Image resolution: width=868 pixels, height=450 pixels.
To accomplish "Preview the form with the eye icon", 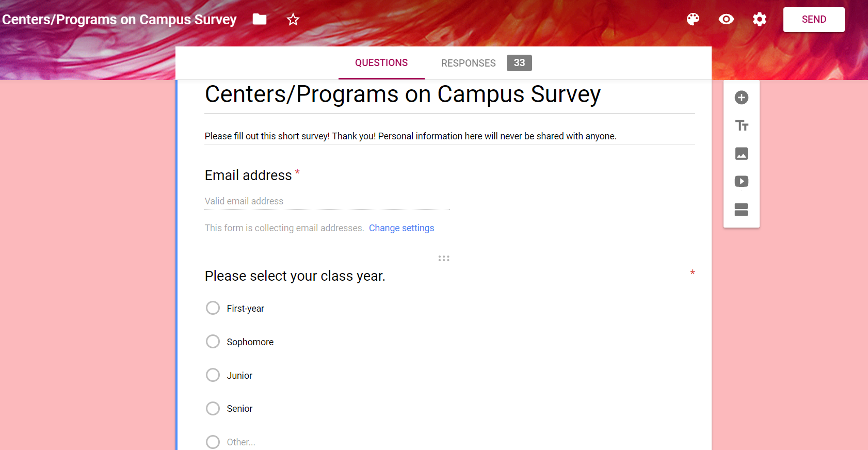I will tap(726, 20).
